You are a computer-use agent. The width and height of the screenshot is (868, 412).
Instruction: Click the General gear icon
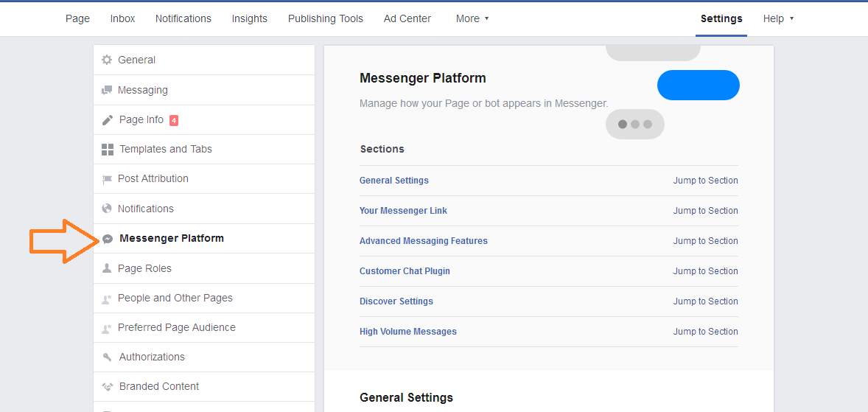[x=107, y=60]
